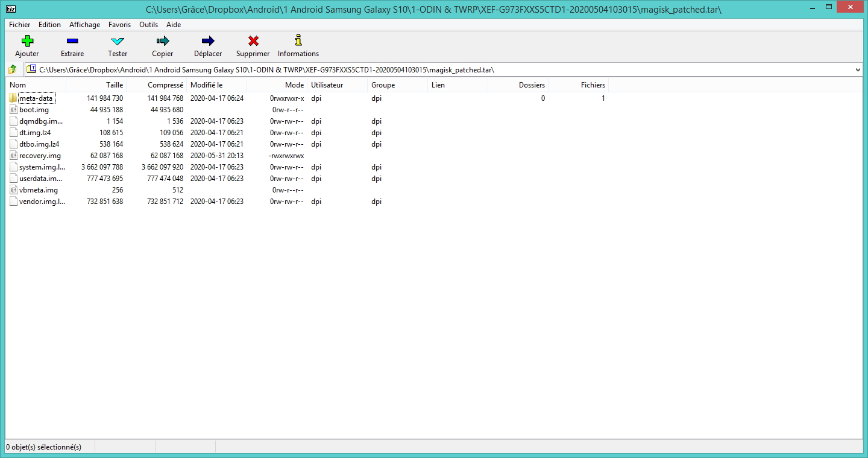
Task: Sort by the Lien column header
Action: (x=458, y=85)
